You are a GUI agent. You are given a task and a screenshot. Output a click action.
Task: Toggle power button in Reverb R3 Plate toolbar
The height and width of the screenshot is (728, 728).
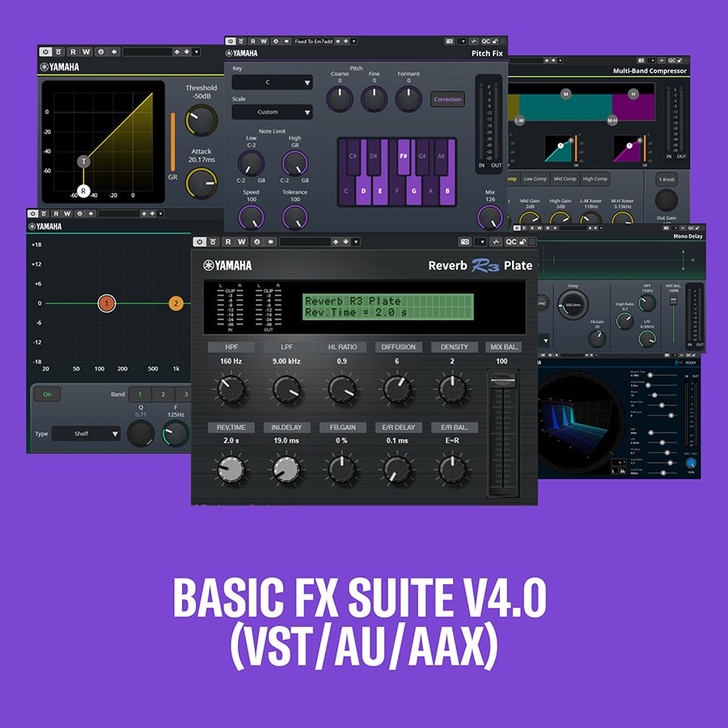point(199,242)
